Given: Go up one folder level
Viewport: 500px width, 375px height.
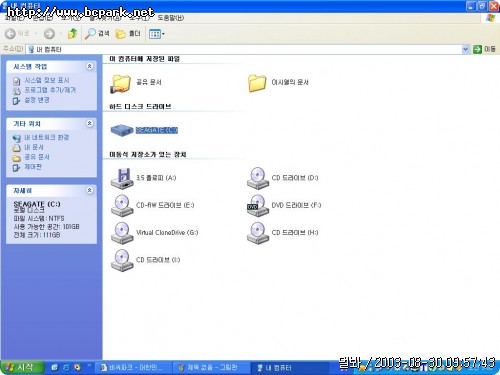Looking at the screenshot, I should (72, 33).
